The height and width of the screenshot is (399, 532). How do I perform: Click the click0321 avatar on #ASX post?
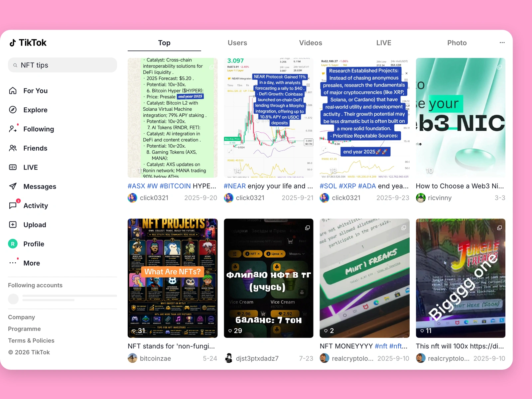[x=132, y=198]
